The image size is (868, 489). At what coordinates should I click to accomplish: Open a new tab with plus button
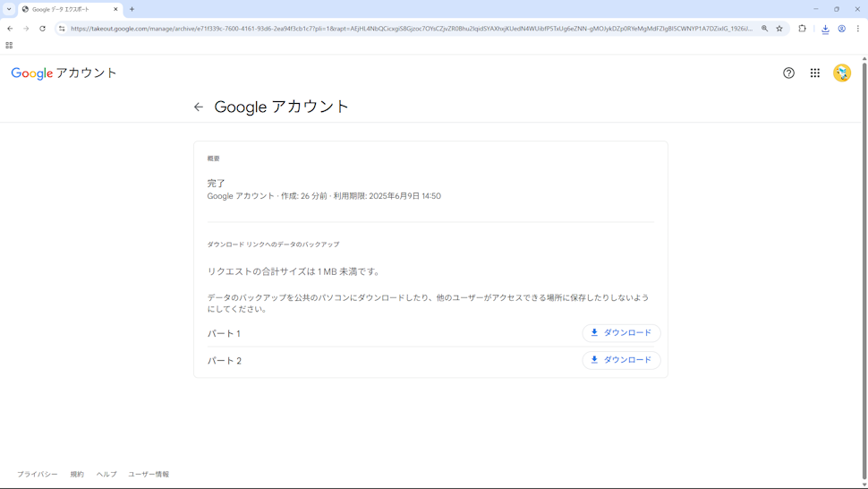point(132,10)
